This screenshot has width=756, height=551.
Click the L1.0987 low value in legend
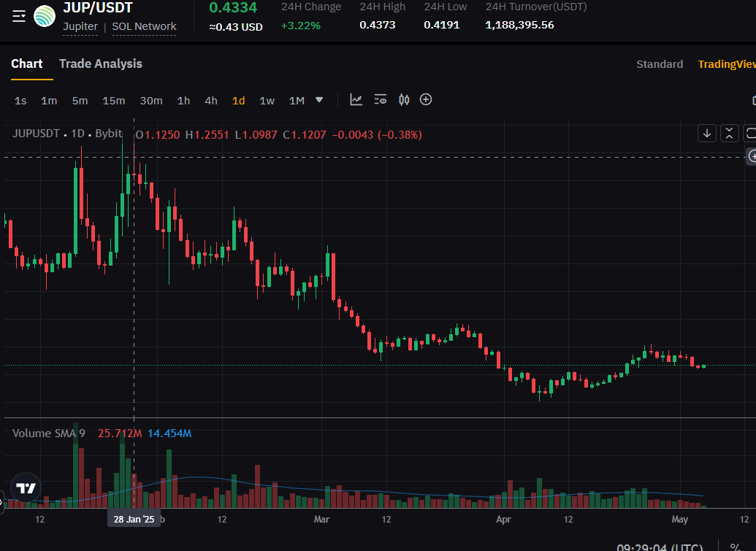(x=256, y=134)
